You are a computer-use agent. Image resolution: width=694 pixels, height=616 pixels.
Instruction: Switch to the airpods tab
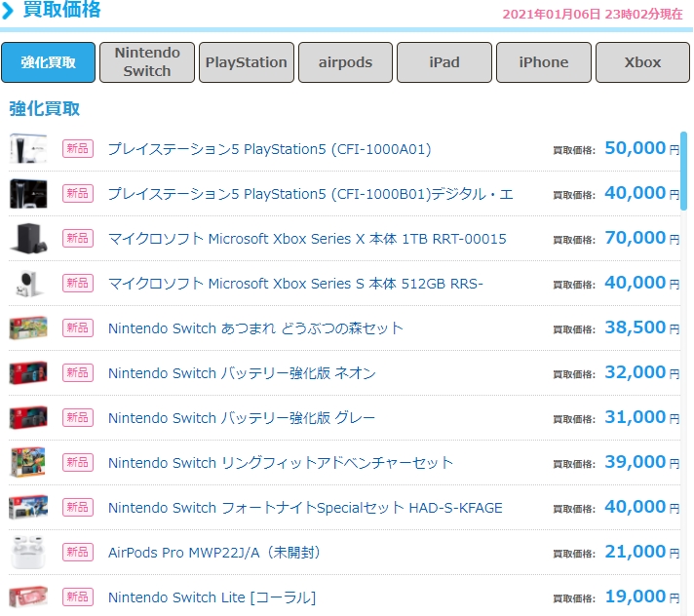pyautogui.click(x=345, y=62)
